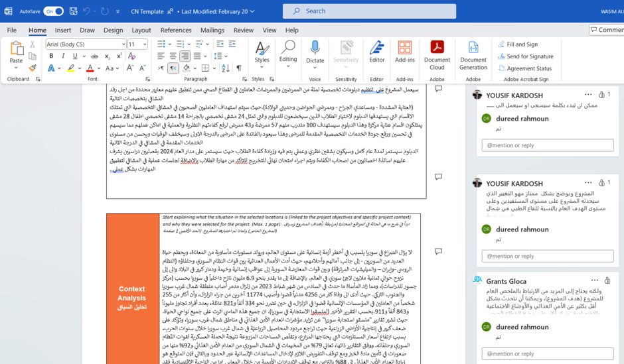This screenshot has height=364, width=624.
Task: Increase paragraph indent
Action: click(232, 44)
